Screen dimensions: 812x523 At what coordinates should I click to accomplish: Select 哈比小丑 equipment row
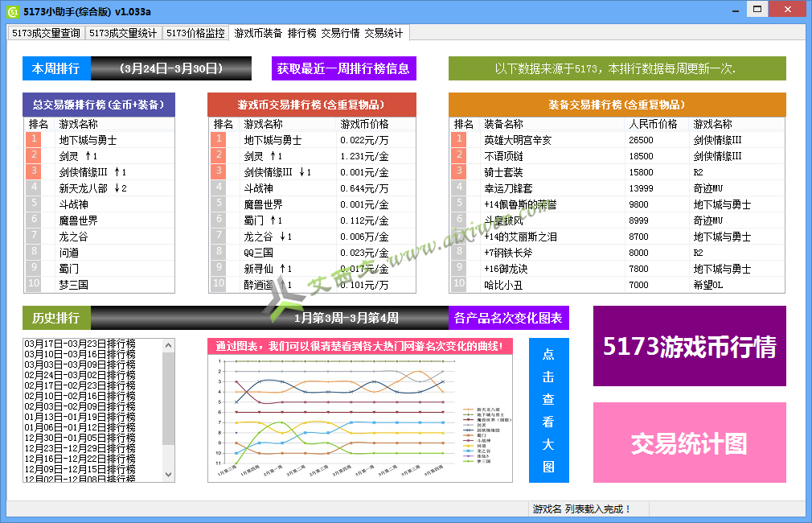pyautogui.click(x=617, y=285)
